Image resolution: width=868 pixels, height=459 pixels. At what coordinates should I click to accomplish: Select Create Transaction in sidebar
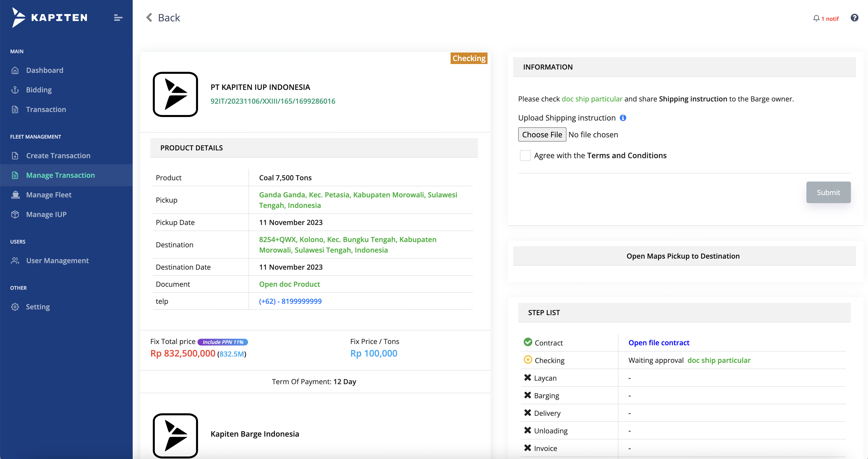(66, 156)
